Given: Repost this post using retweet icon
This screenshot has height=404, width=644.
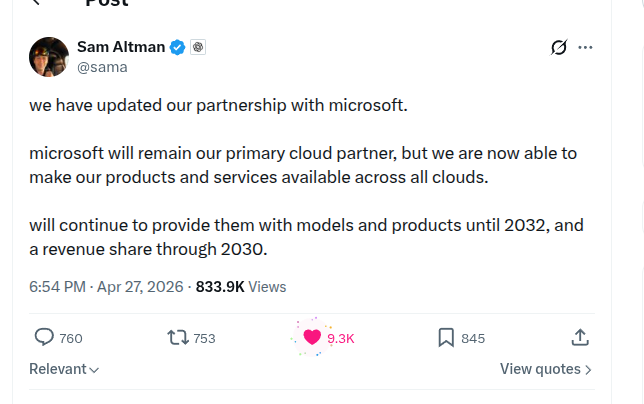Looking at the screenshot, I should tap(177, 337).
